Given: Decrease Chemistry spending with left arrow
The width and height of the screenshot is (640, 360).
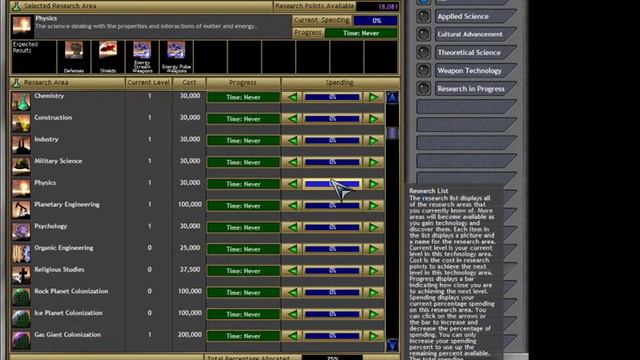Looking at the screenshot, I should (x=292, y=97).
